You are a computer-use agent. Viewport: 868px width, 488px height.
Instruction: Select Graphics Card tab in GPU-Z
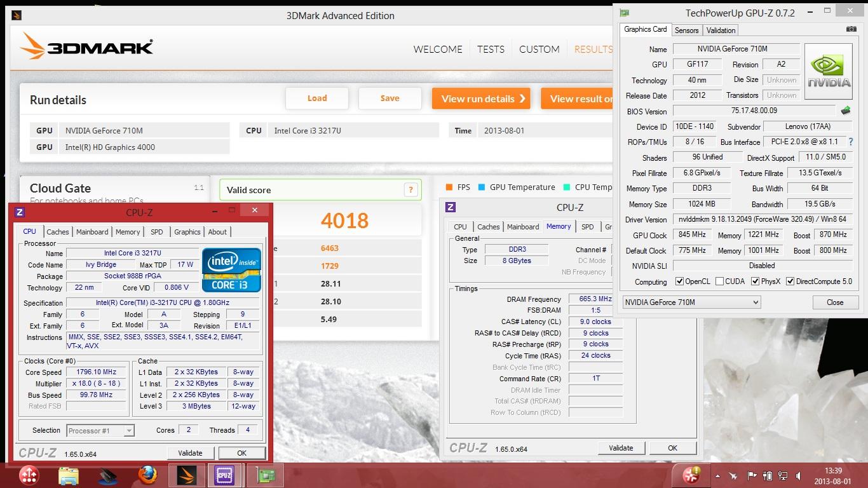[x=646, y=29]
